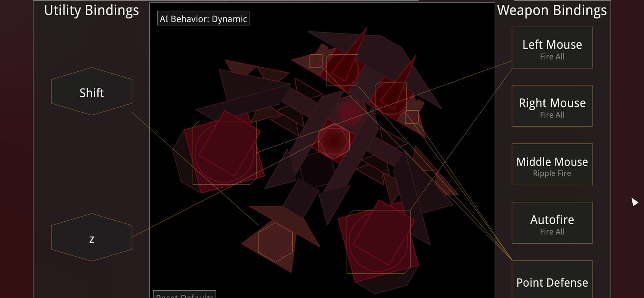Select the Shift utility binding hexagon
Image resolution: width=644 pixels, height=298 pixels.
pyautogui.click(x=91, y=91)
